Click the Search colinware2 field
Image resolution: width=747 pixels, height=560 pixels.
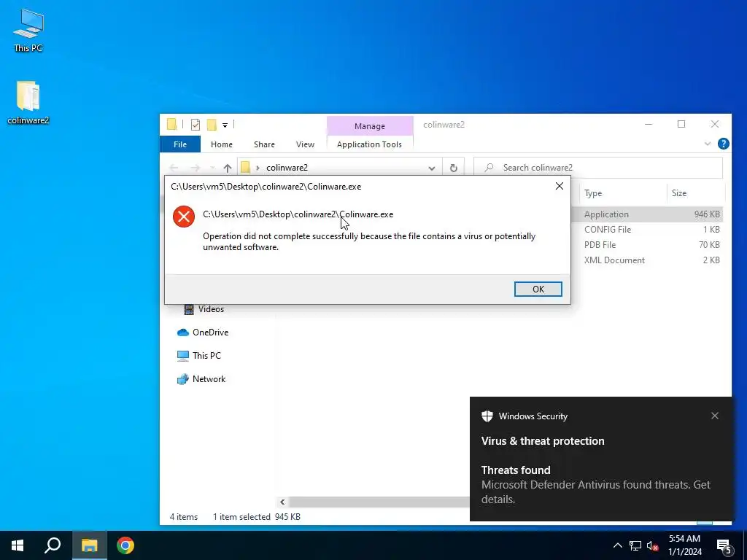coord(598,168)
